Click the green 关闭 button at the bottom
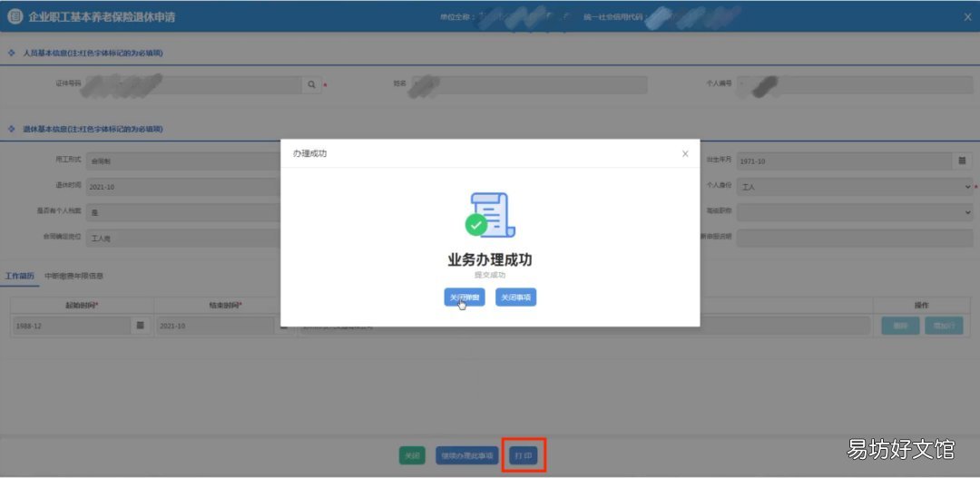This screenshot has height=478, width=980. coord(412,455)
